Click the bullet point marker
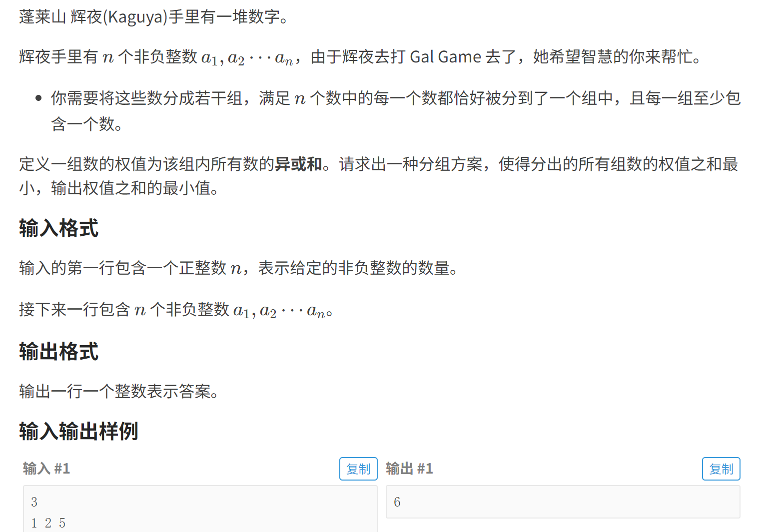762x532 pixels. (x=38, y=98)
